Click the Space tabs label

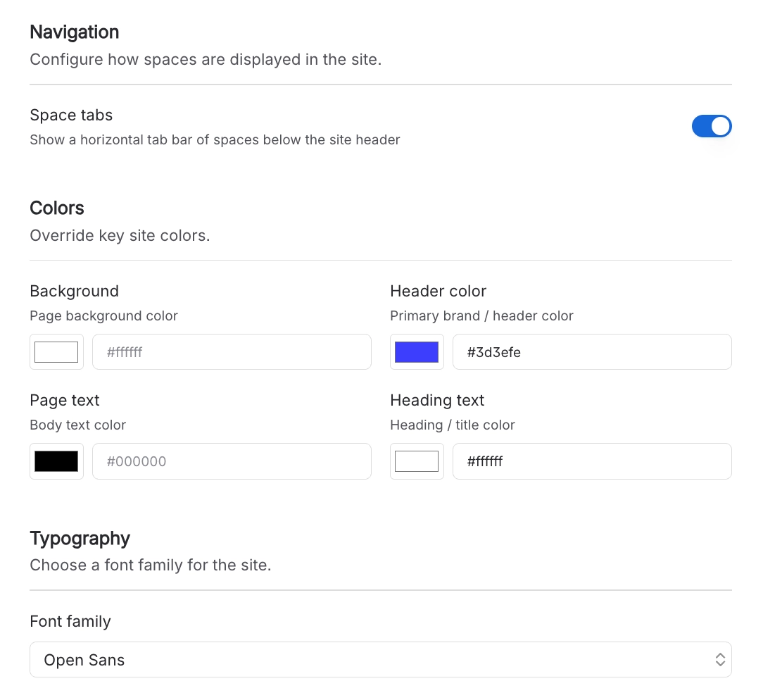point(71,115)
